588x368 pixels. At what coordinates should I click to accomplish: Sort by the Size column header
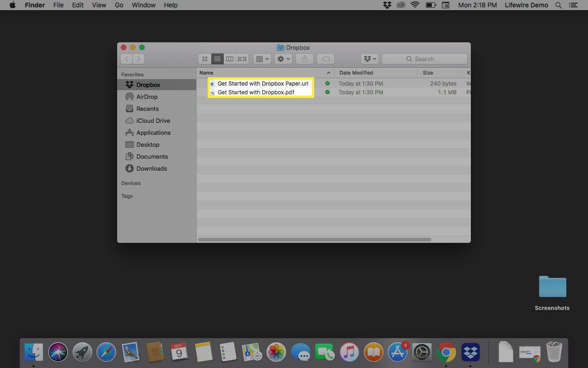point(440,73)
